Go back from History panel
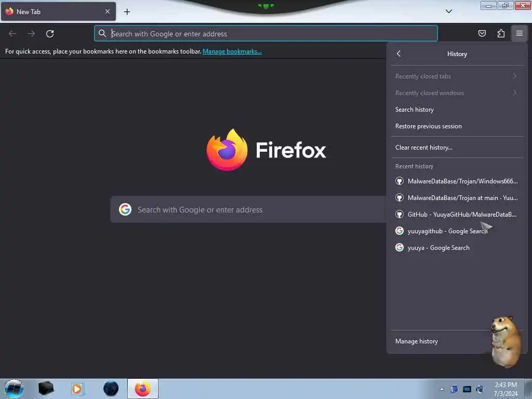 point(398,54)
